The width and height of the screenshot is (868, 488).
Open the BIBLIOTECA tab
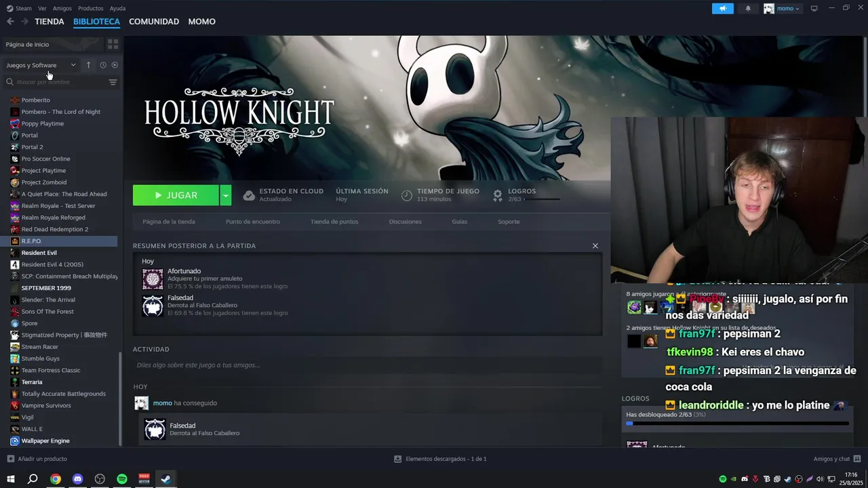pos(96,22)
